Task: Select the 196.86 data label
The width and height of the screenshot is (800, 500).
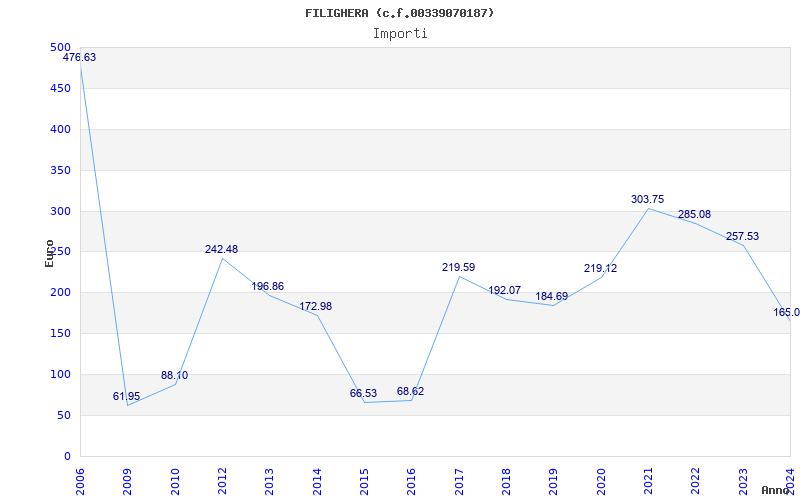Action: click(267, 287)
